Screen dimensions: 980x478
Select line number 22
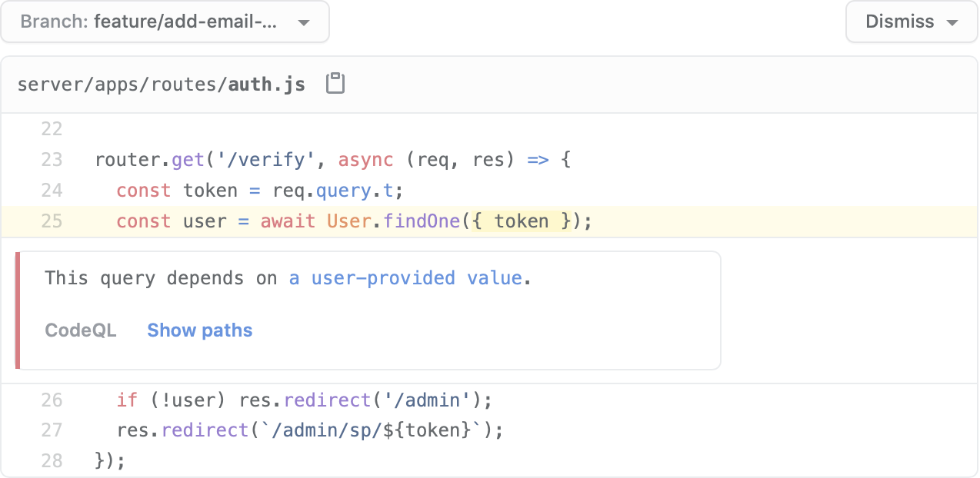pos(52,129)
